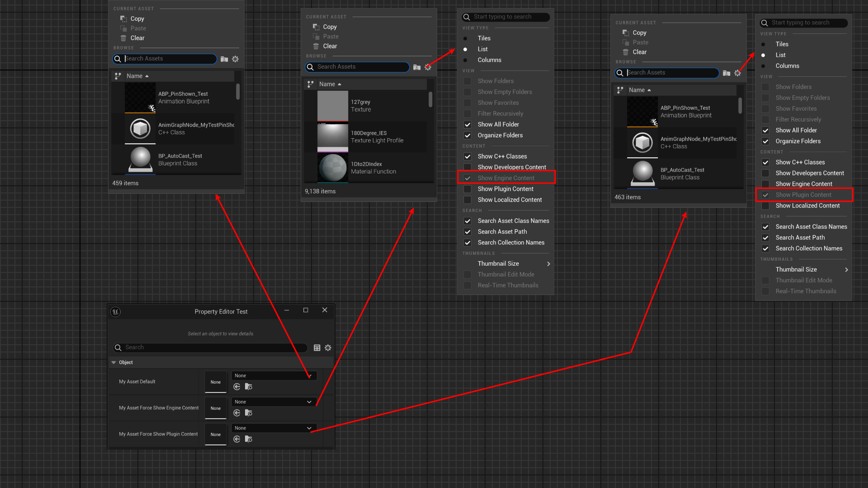Viewport: 868px width, 488px height.
Task: Select the 180Degree_IES Texture Light Profile asset
Action: (x=371, y=137)
